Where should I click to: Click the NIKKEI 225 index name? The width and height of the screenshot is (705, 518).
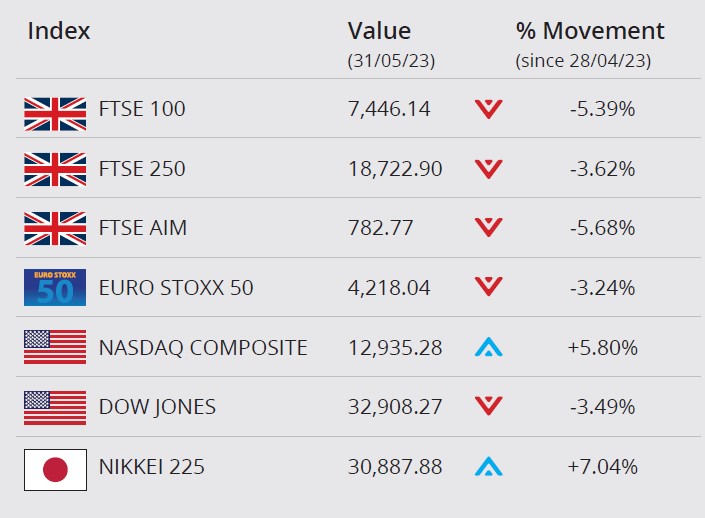coord(152,467)
